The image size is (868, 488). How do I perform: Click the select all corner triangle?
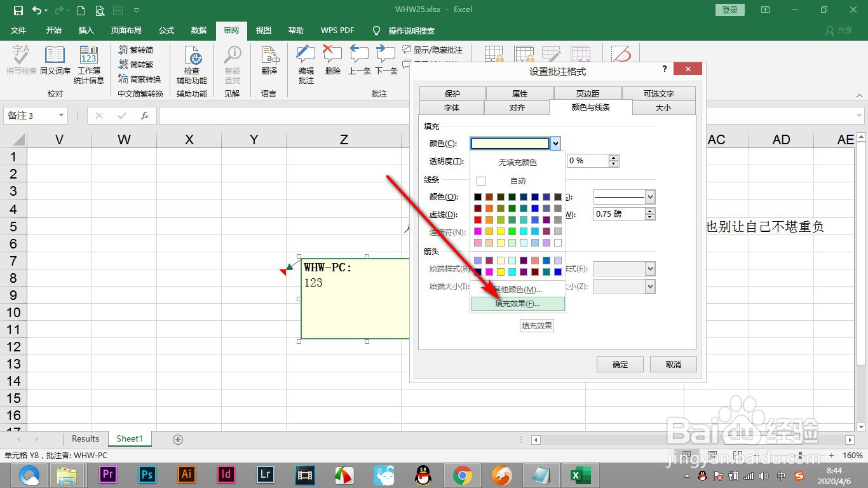pos(18,140)
